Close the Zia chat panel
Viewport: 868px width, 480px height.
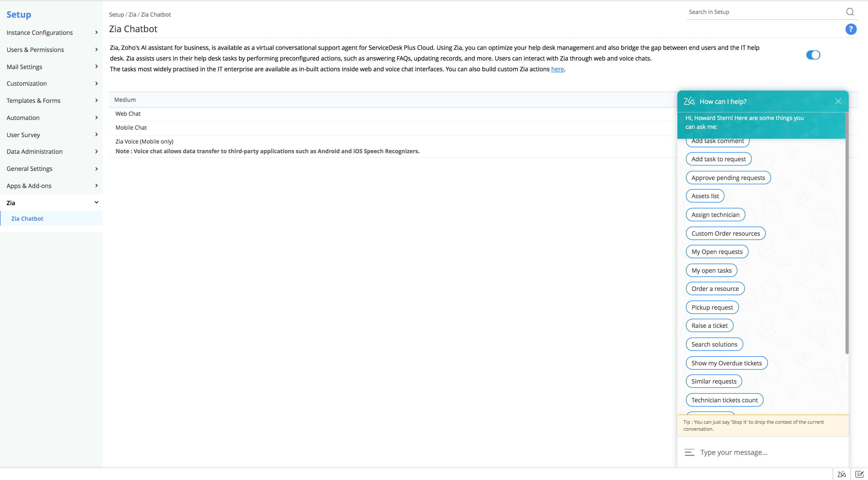[x=838, y=102]
